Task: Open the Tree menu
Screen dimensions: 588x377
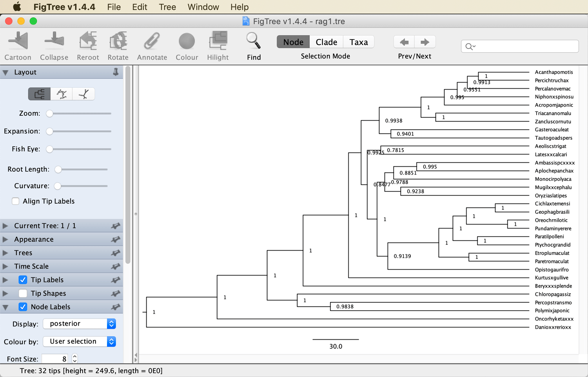Action: tap(167, 7)
